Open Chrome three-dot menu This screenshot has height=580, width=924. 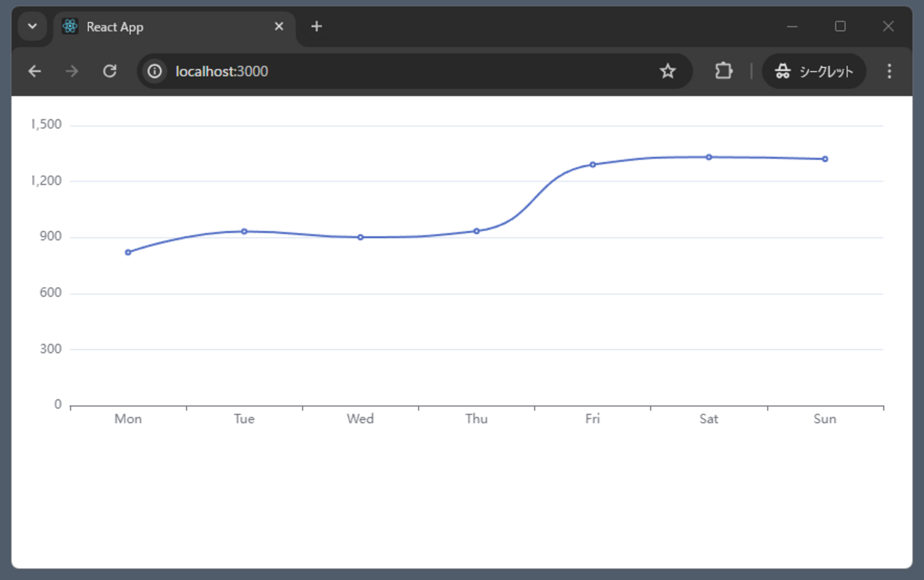tap(889, 71)
